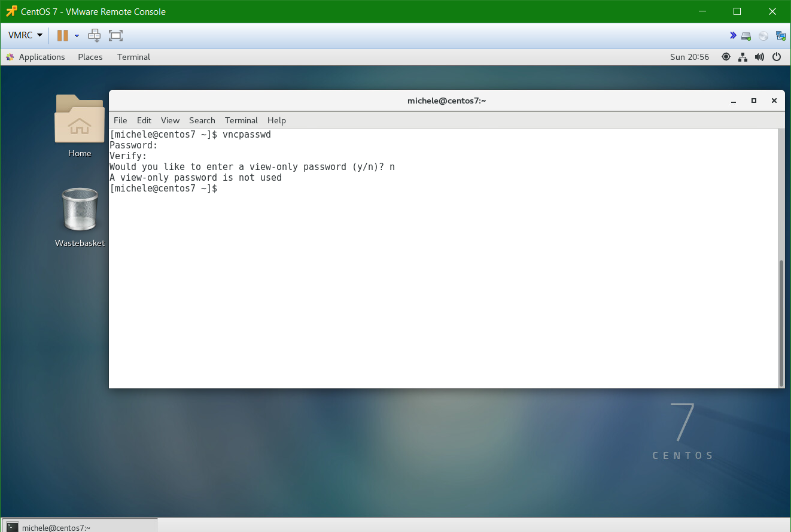
Task: Click the CD/DVD drive device icon
Action: pyautogui.click(x=763, y=36)
